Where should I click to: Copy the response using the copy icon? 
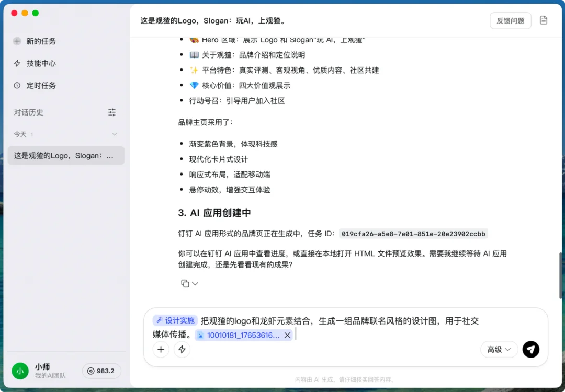click(185, 283)
